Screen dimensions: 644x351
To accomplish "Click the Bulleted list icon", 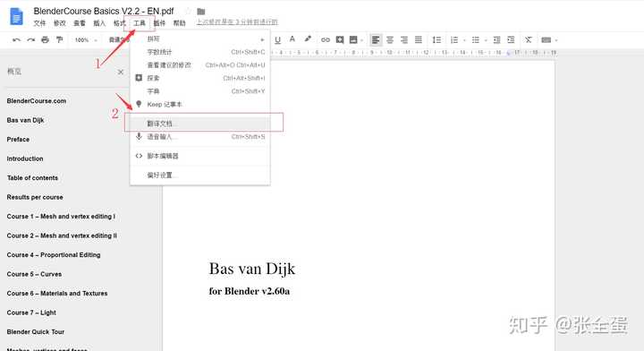I will tap(476, 40).
